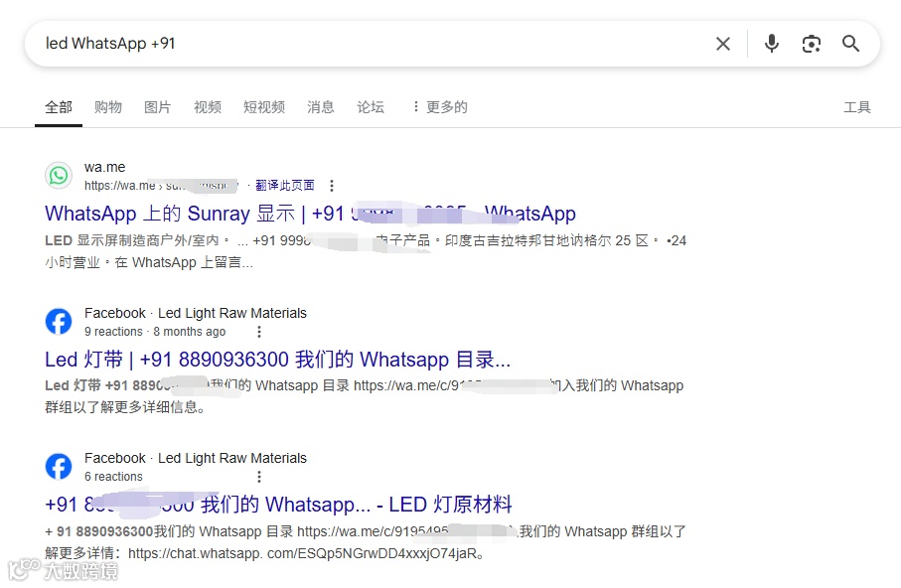Switch to the 消息 tab

coord(321,107)
